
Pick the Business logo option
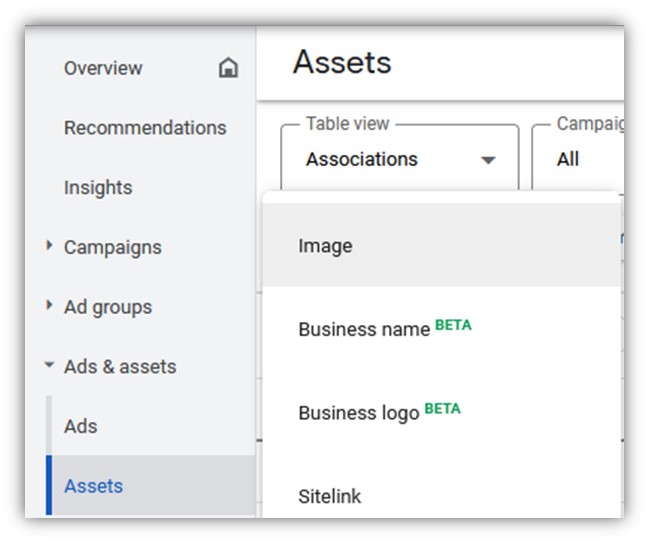pos(359,413)
